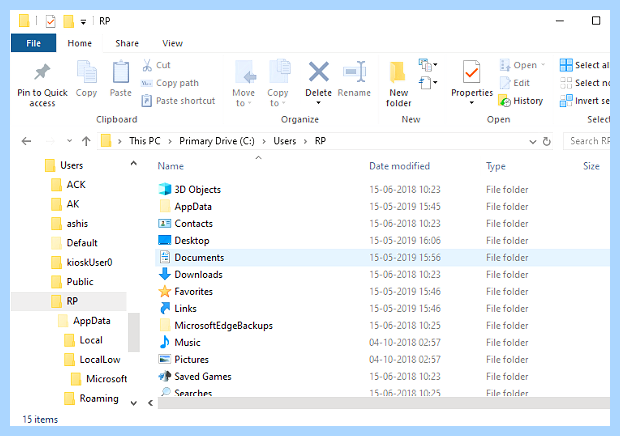The width and height of the screenshot is (620, 436).
Task: Expand address bar history dropdown
Action: tap(533, 142)
